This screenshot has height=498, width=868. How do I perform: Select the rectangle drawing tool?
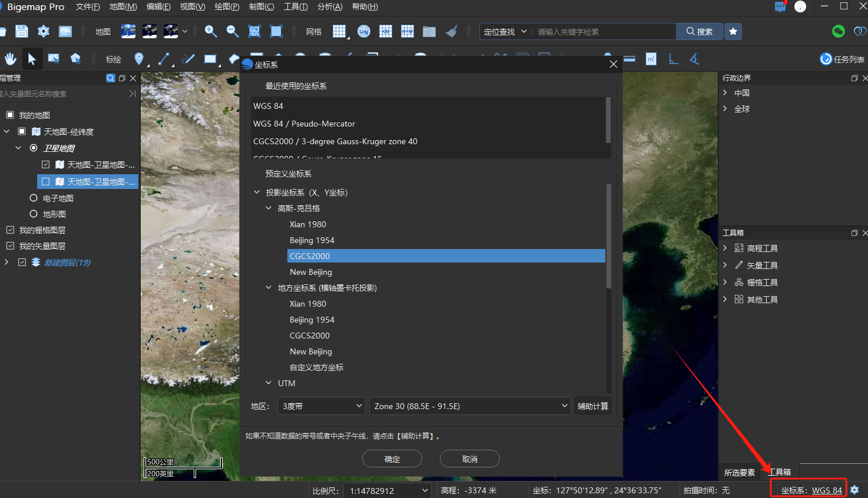pos(210,58)
